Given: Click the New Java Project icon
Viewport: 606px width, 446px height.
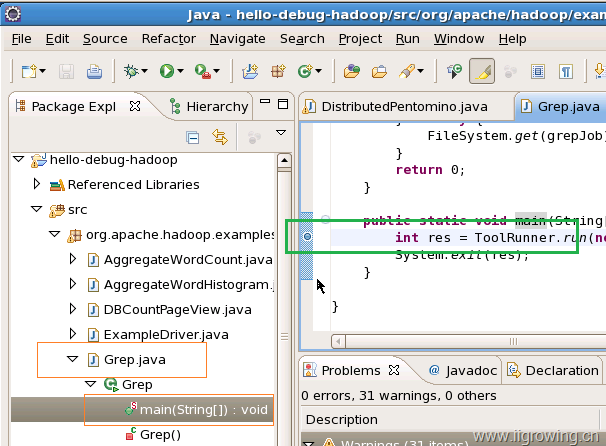Looking at the screenshot, I should pyautogui.click(x=250, y=71).
